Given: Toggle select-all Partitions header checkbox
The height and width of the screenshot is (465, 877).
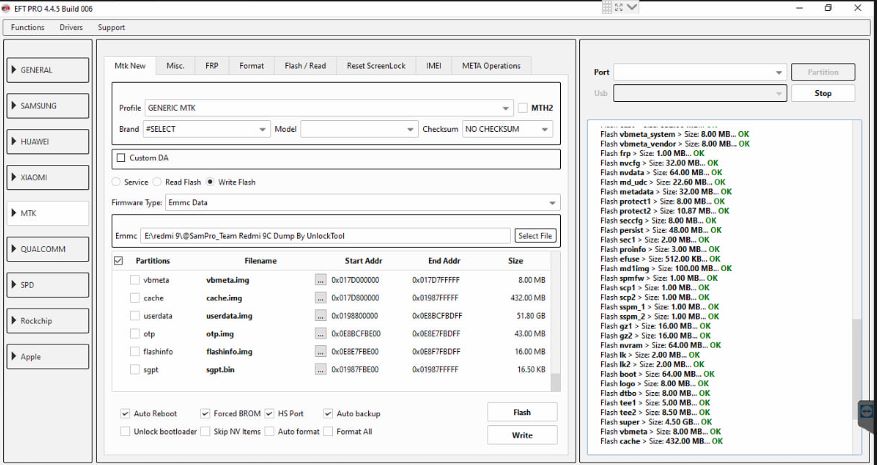Looking at the screenshot, I should 118,261.
